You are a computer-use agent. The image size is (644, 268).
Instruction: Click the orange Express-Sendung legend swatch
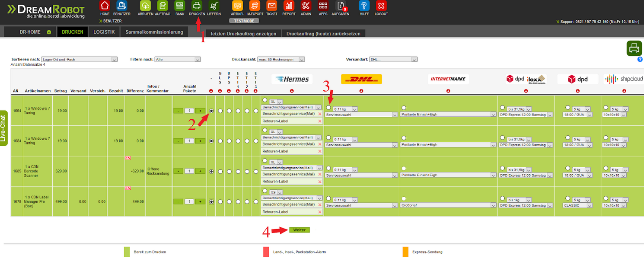click(x=405, y=252)
